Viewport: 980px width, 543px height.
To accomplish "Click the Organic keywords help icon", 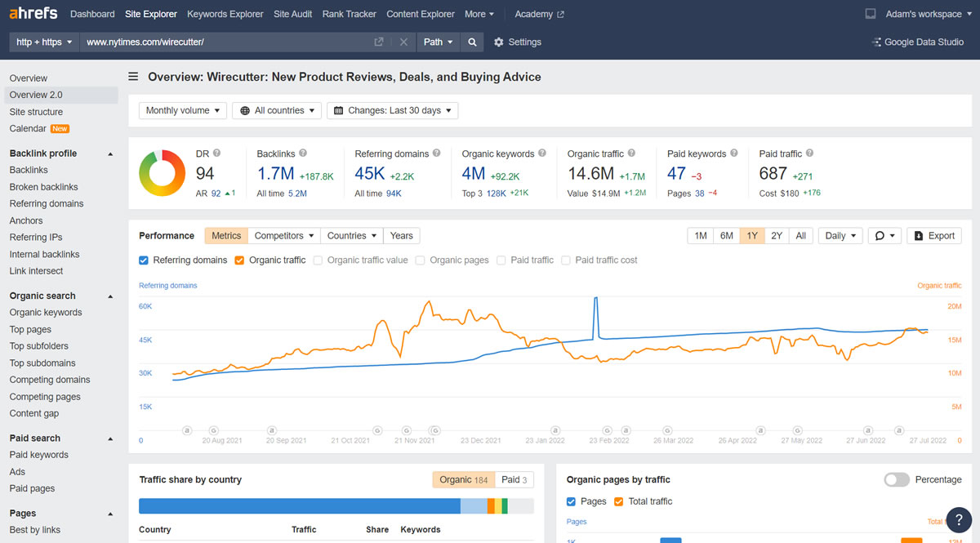I will click(x=542, y=153).
